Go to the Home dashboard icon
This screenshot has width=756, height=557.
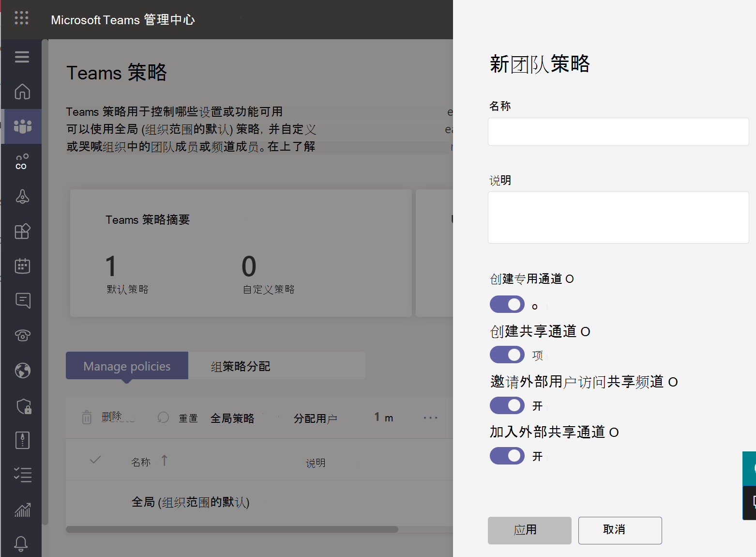tap(22, 92)
